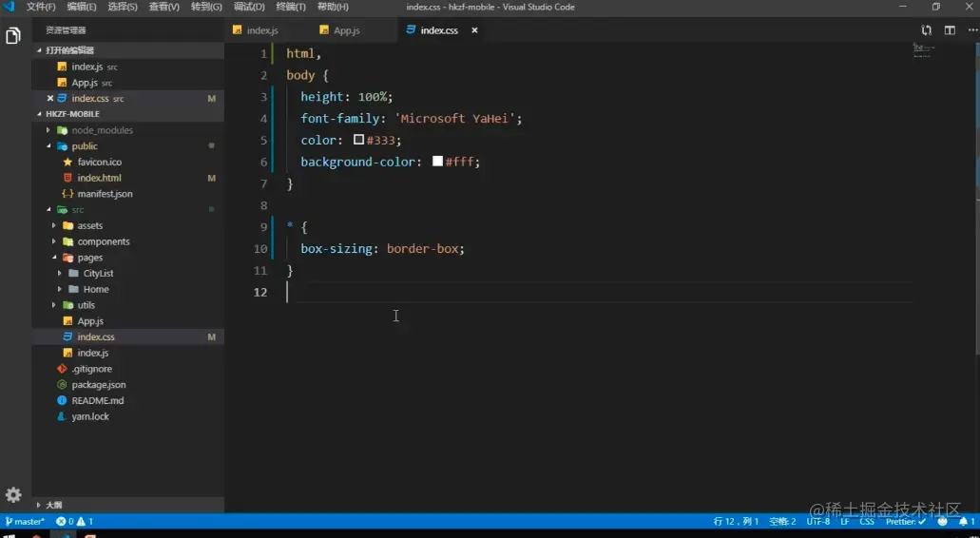Collapse the src folder

(x=78, y=210)
